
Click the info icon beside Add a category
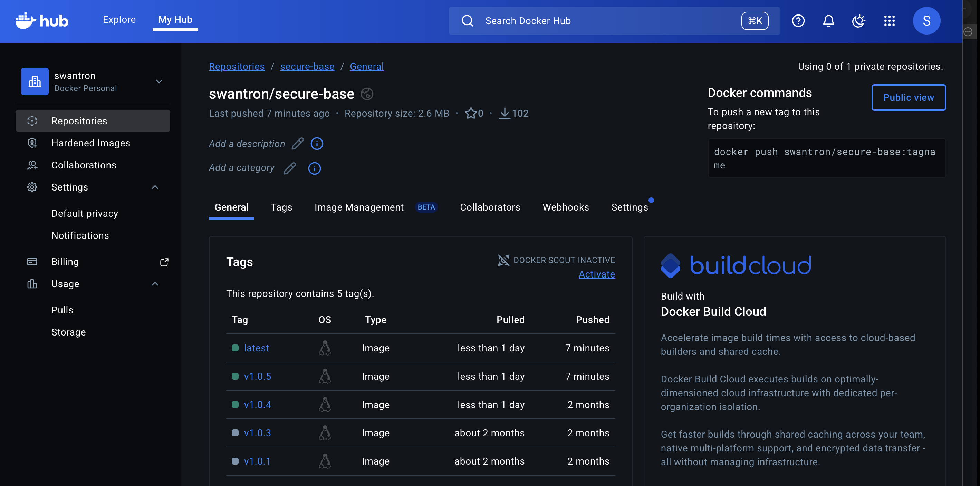(x=314, y=168)
